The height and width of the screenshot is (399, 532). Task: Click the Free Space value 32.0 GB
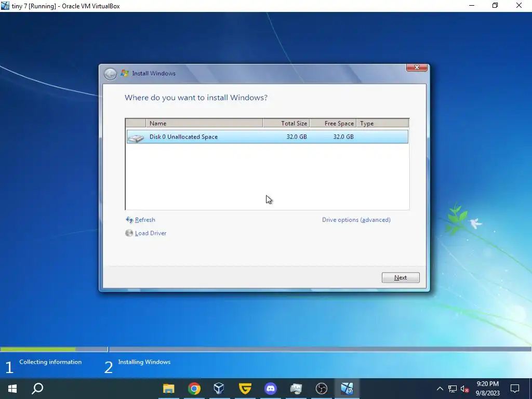pos(343,137)
